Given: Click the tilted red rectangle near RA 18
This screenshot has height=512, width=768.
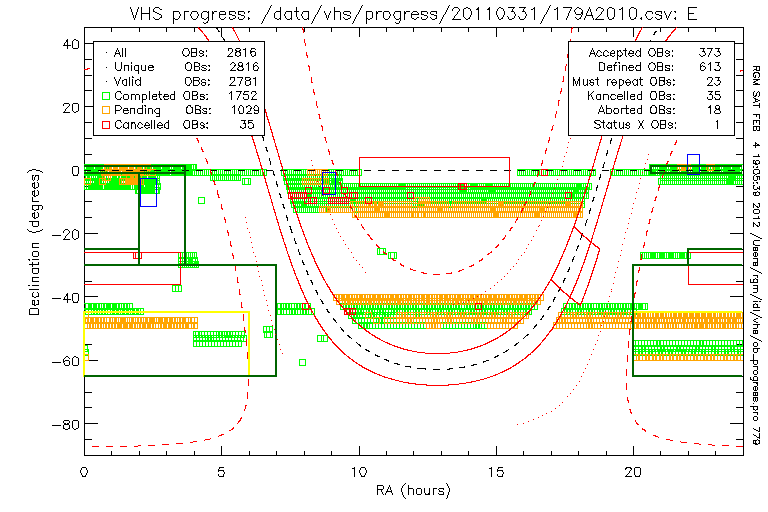Looking at the screenshot, I should tap(577, 273).
